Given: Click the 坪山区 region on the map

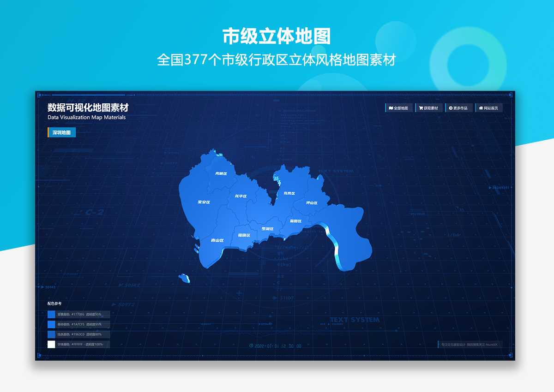Looking at the screenshot, I should [x=312, y=203].
